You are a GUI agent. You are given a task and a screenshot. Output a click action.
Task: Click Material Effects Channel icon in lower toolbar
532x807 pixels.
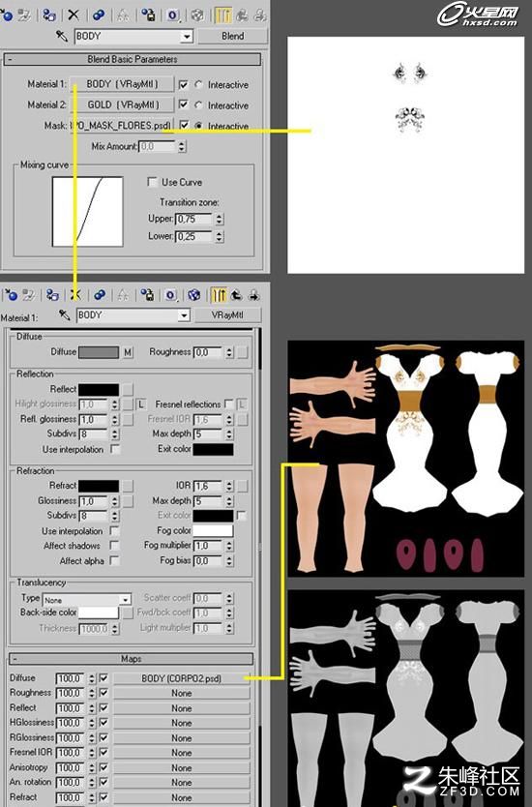pos(171,295)
